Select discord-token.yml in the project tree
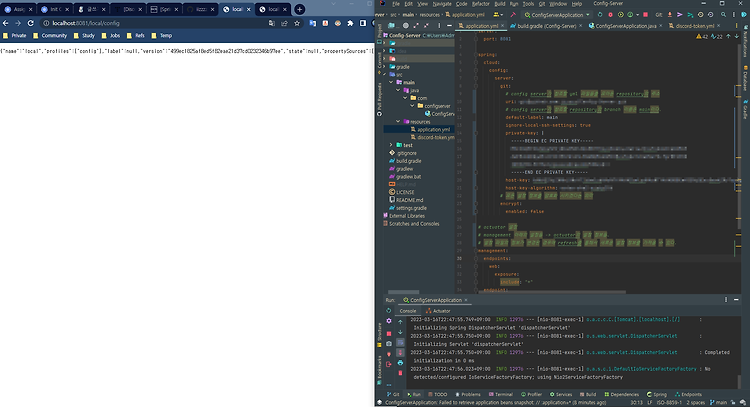Viewport: 750px width, 407px height. tap(432, 137)
